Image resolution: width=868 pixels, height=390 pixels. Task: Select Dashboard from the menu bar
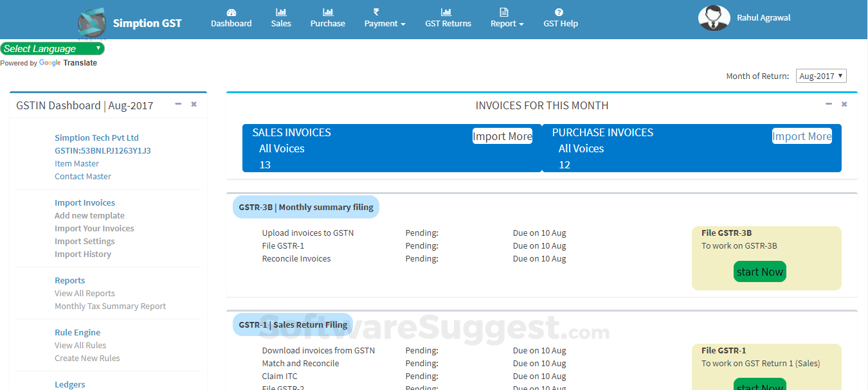[x=231, y=23]
